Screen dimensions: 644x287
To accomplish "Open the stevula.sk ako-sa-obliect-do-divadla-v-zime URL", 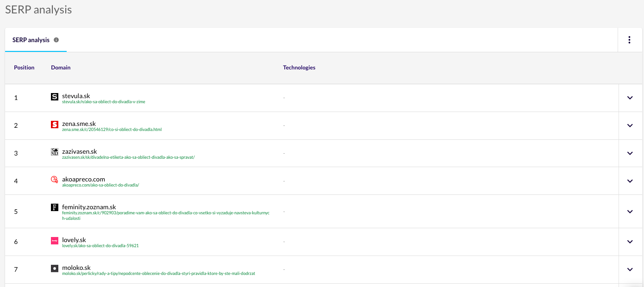I will click(x=104, y=102).
